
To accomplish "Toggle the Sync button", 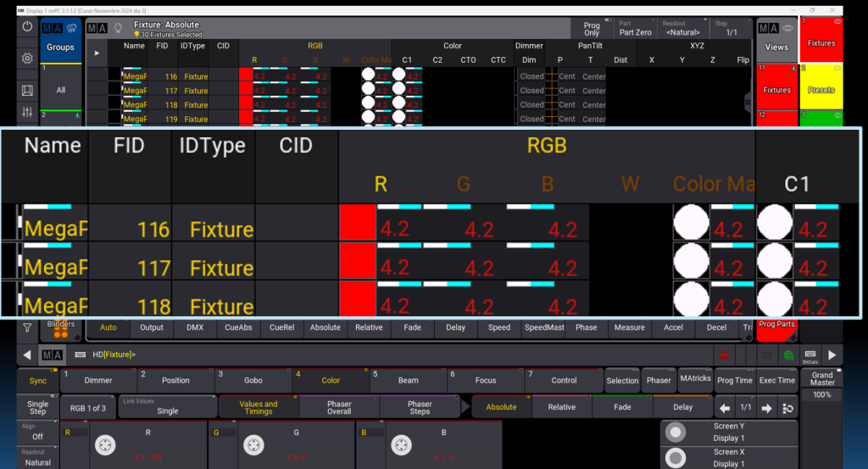I will pos(37,381).
